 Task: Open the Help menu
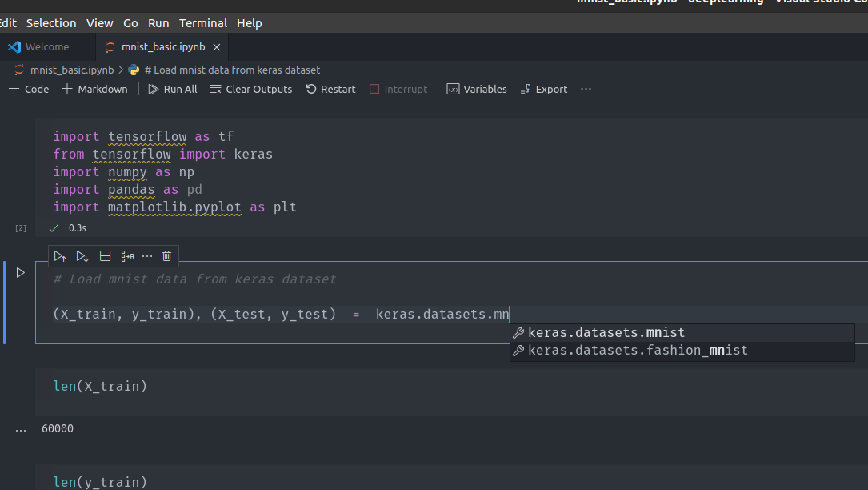click(x=249, y=23)
